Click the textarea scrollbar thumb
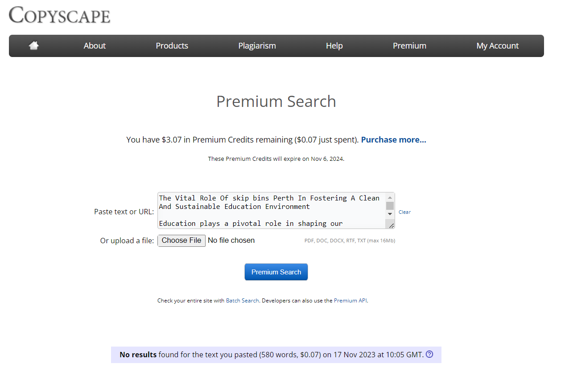Viewport: 569px width, 392px height. tap(390, 205)
